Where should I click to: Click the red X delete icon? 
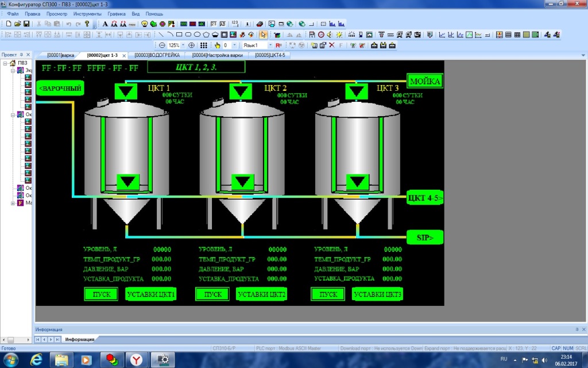tap(331, 45)
